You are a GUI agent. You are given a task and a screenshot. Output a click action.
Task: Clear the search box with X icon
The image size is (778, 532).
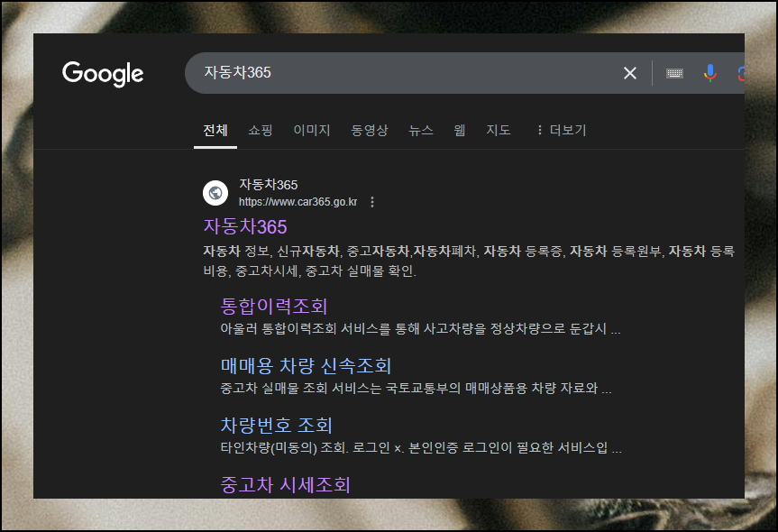[629, 73]
